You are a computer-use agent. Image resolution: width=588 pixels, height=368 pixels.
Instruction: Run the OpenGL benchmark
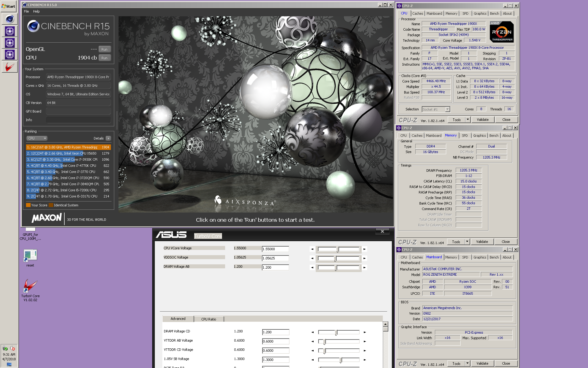pyautogui.click(x=104, y=49)
